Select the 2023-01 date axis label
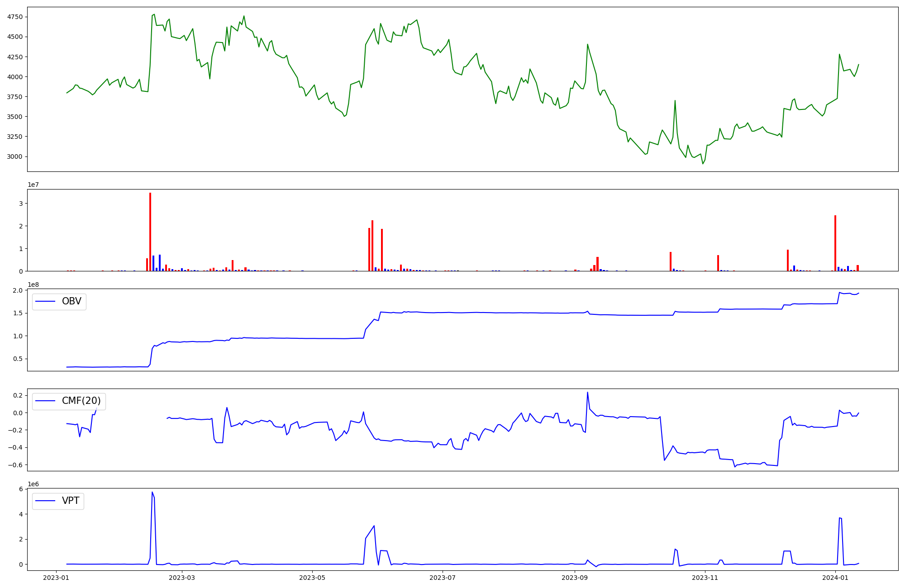 [56, 578]
